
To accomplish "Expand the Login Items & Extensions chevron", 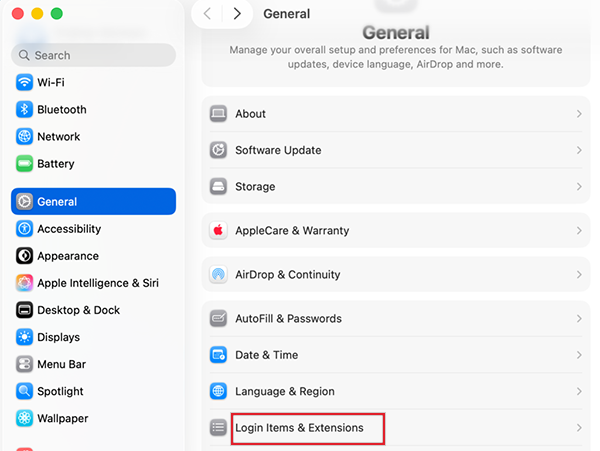I will 579,427.
